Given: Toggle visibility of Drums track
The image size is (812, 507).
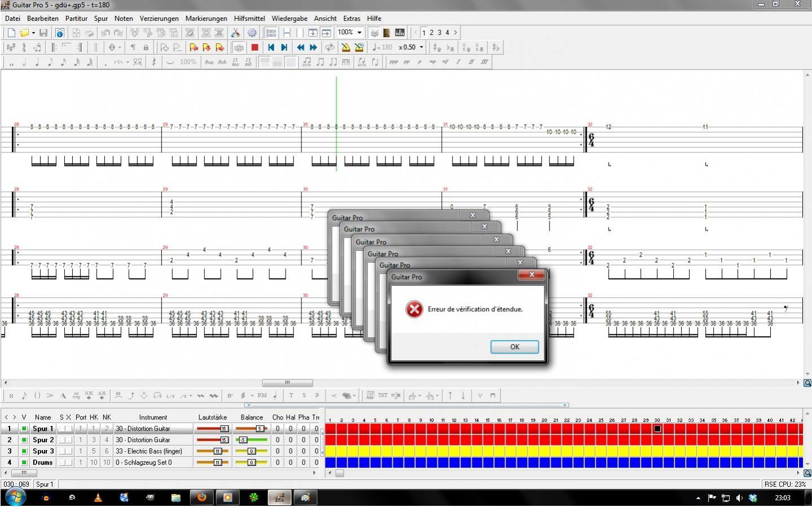Looking at the screenshot, I should 24,462.
